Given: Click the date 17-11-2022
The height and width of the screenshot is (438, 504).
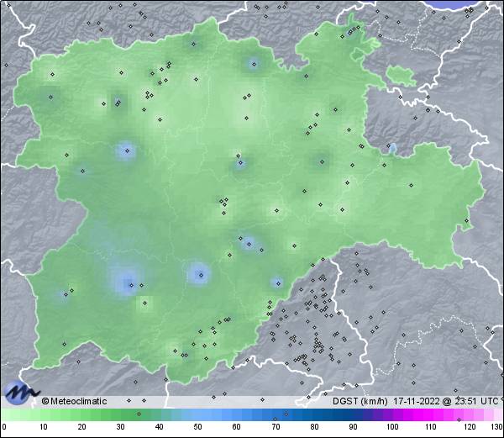Looking at the screenshot, I should coord(417,401).
